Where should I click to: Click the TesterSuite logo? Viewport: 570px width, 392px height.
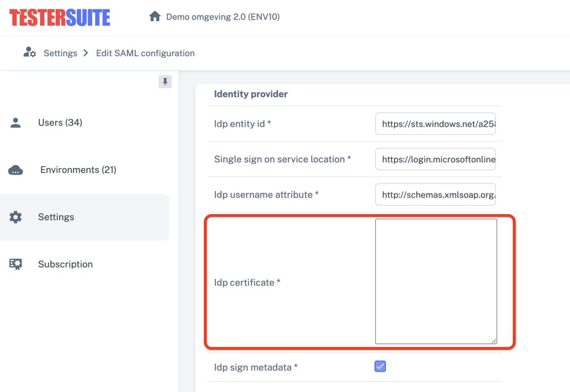point(60,17)
